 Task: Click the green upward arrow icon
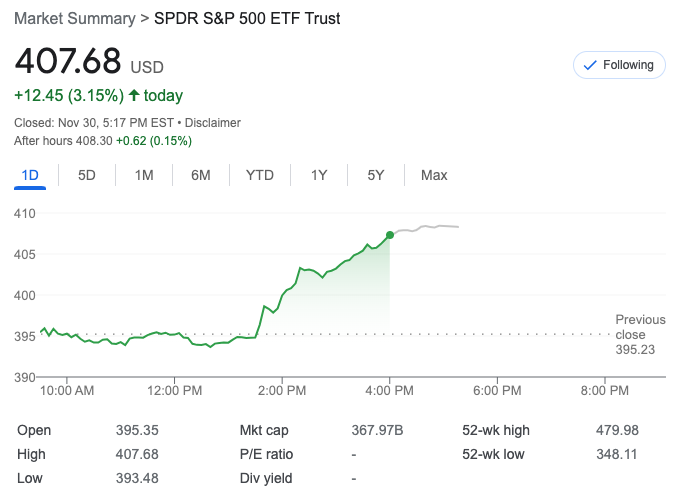[134, 96]
